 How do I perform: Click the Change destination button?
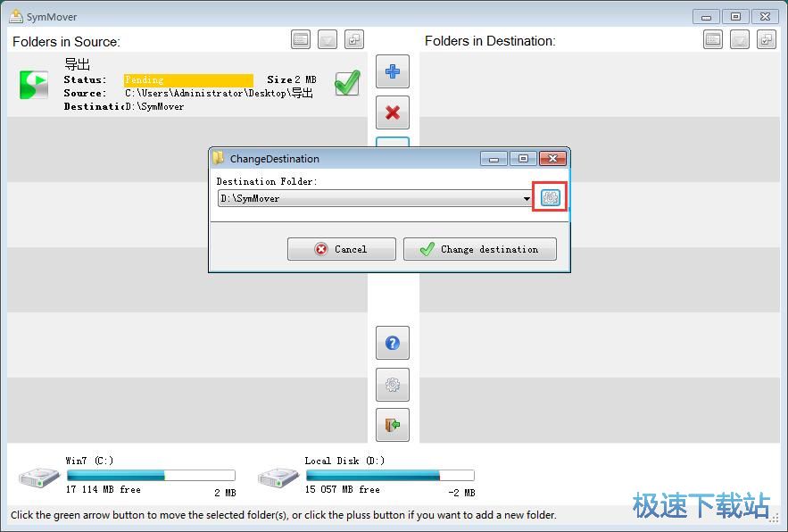[x=480, y=249]
